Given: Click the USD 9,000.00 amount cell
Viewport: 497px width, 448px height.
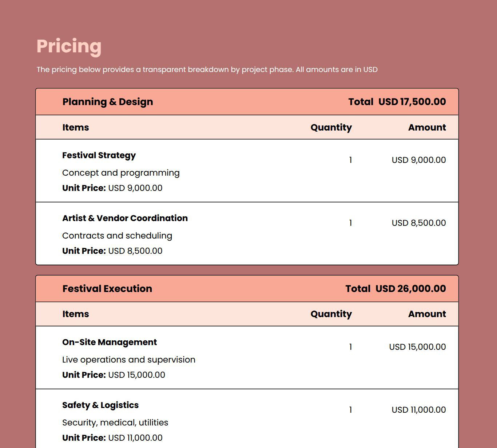Looking at the screenshot, I should [418, 160].
